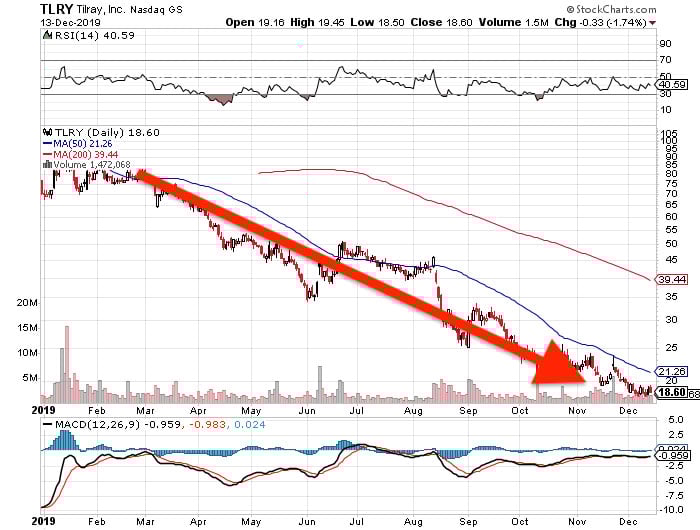Click the MA(200) price tag 39.44
This screenshot has width=700, height=530.
(x=672, y=280)
